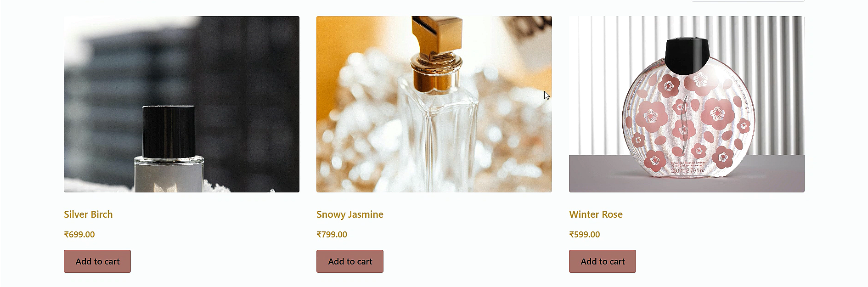Click the ₹799.00 price of Snowy Jasmine

click(332, 235)
